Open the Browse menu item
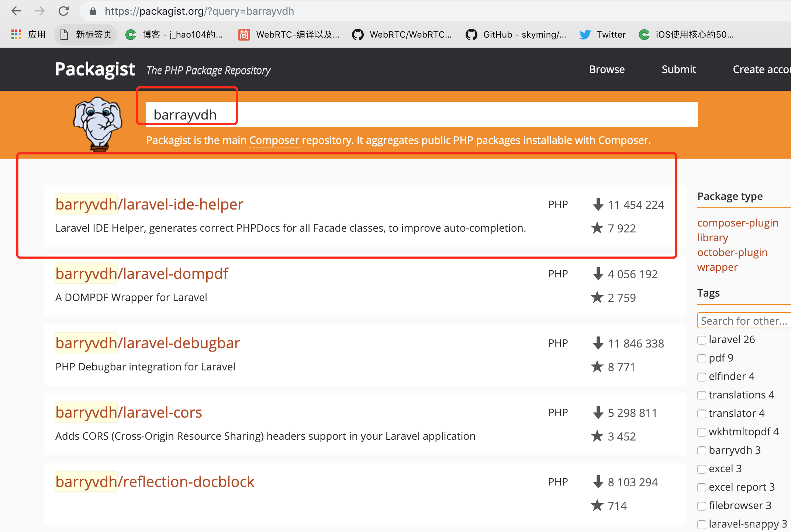Viewport: 791px width, 532px height. point(607,69)
